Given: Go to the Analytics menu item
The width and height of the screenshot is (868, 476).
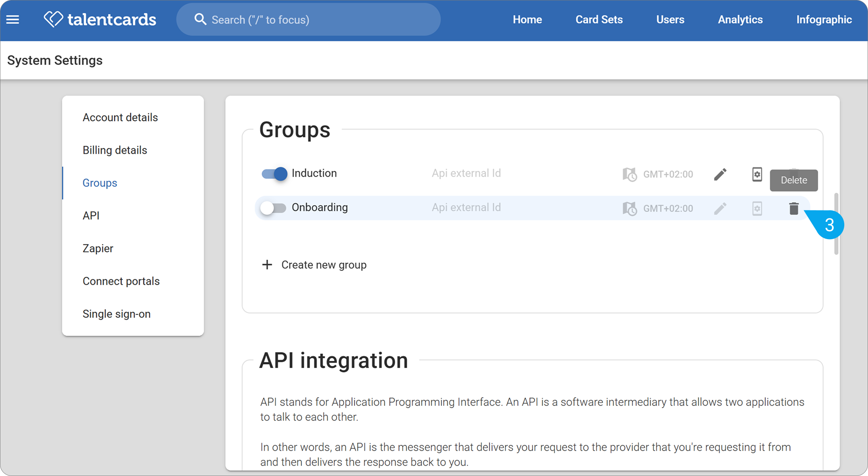Looking at the screenshot, I should tap(740, 20).
